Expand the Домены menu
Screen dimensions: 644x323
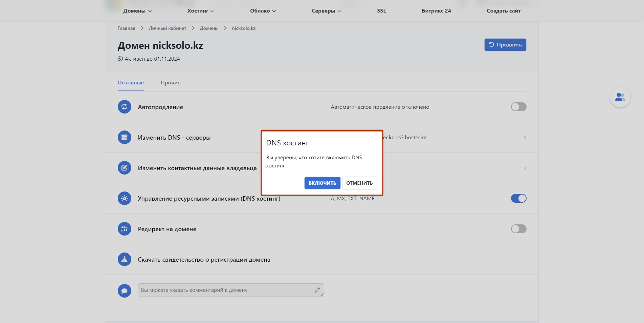click(x=137, y=11)
